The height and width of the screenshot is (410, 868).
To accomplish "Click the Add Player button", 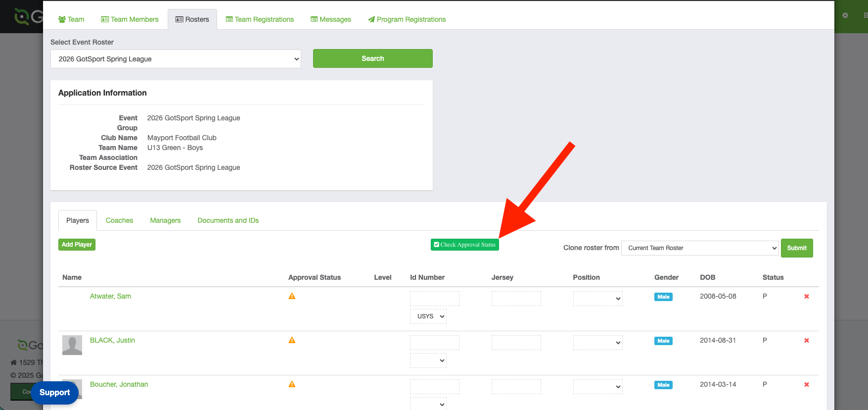I will pos(77,245).
